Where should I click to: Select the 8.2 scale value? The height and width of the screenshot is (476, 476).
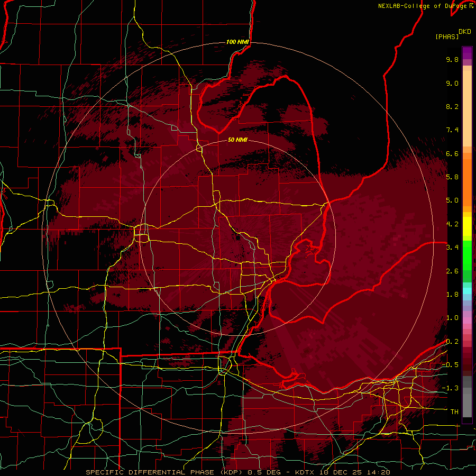click(x=452, y=106)
